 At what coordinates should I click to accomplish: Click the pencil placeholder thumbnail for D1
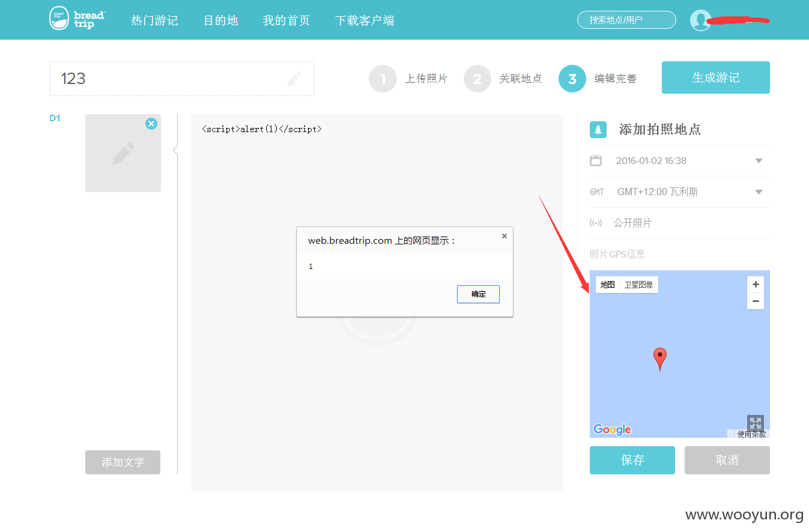[123, 153]
